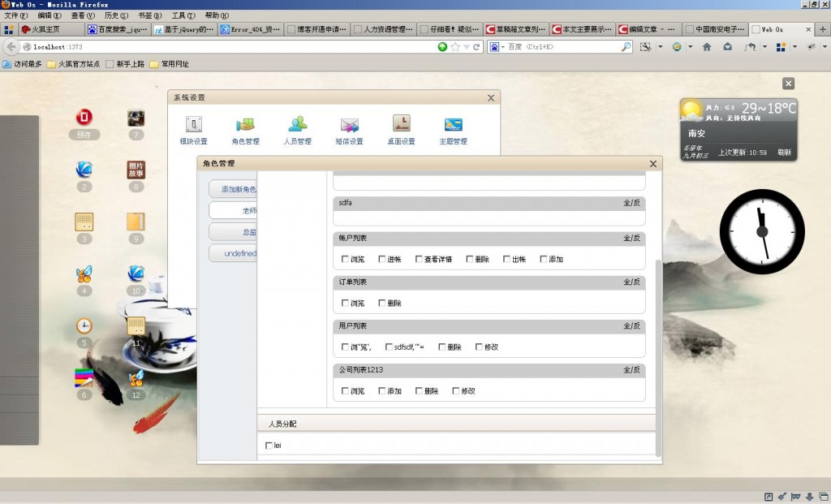Click the reload page icon
Viewport: 831px width, 504px height.
pos(476,46)
